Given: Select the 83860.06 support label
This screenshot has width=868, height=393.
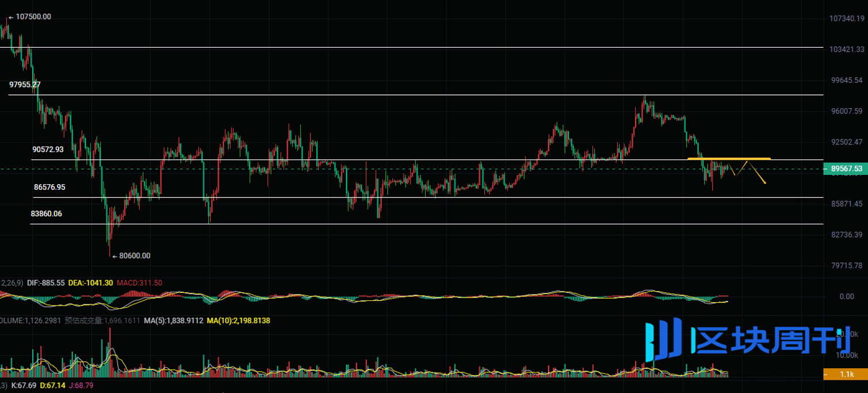Looking at the screenshot, I should click(x=46, y=213).
